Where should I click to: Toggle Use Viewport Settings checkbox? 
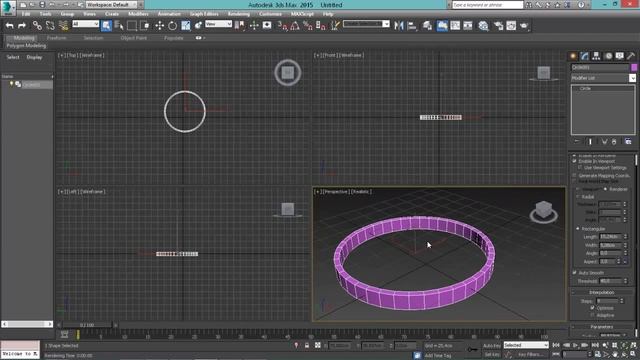(x=580, y=168)
